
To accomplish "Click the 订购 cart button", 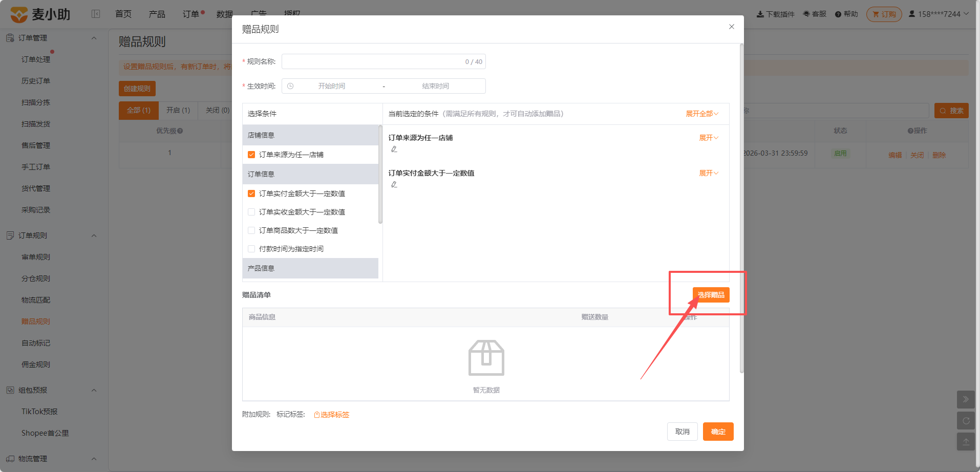I will tap(884, 14).
